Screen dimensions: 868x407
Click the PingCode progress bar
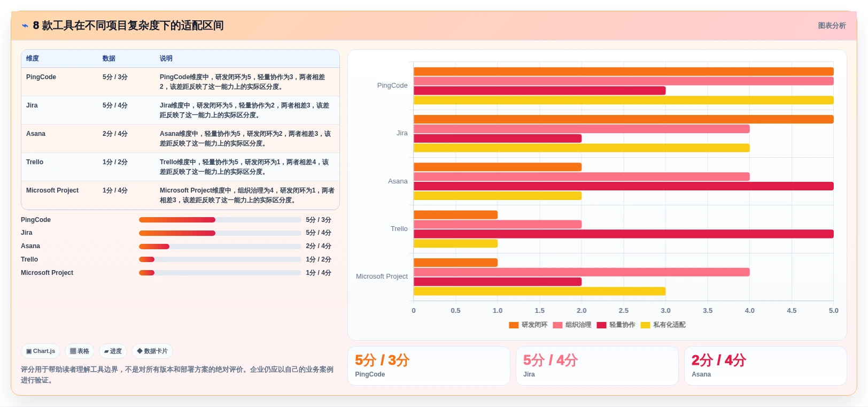(x=220, y=220)
